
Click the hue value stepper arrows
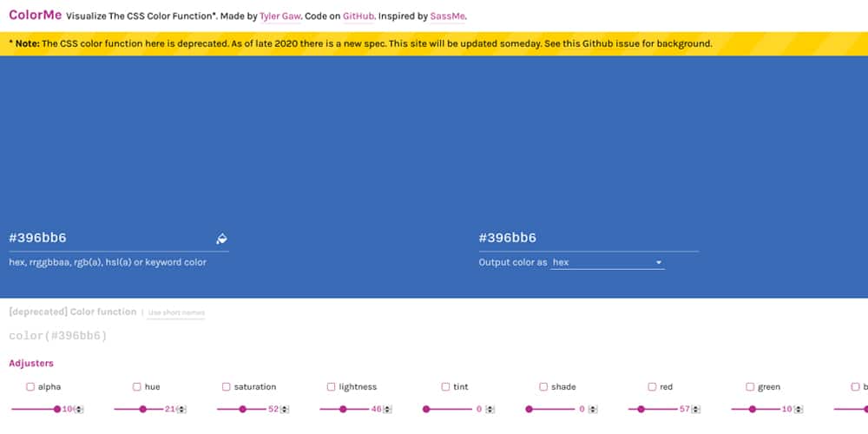click(181, 410)
